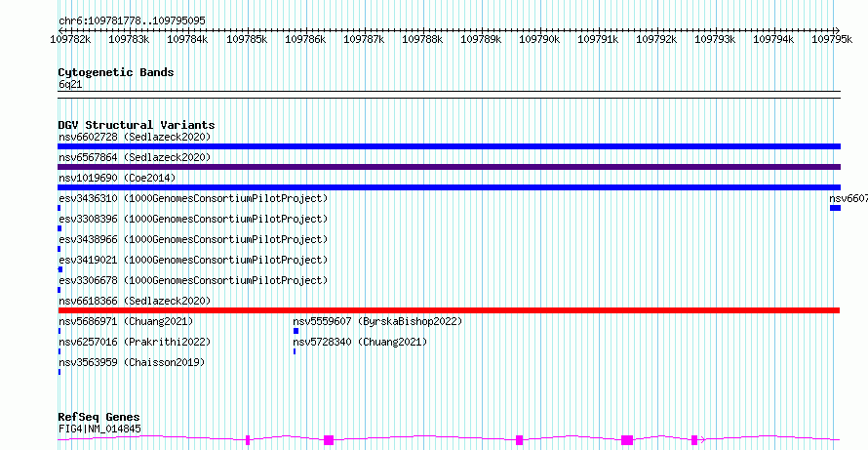Viewport: 868px width, 450px height.
Task: Open variant nsv6618366 (Sedlazeck2020) label
Action: (x=135, y=301)
